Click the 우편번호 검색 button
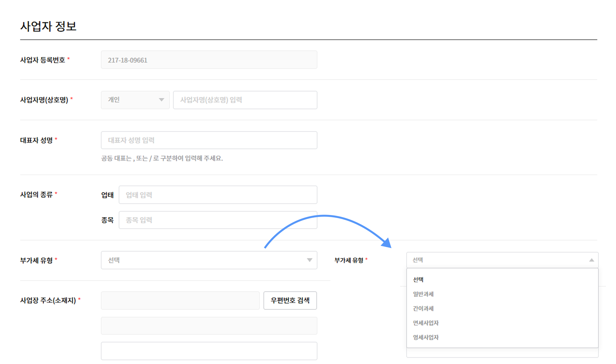616x364 pixels. point(290,301)
